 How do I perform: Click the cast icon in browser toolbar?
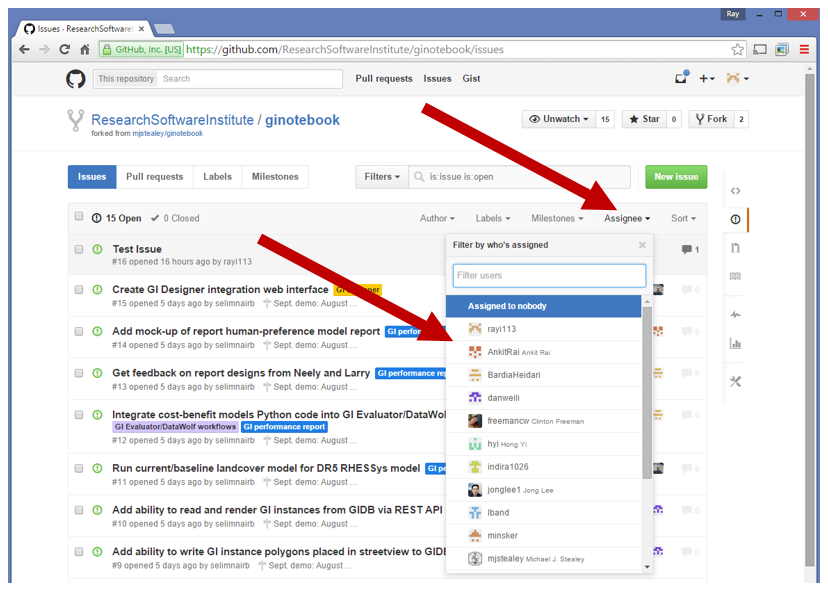[760, 50]
